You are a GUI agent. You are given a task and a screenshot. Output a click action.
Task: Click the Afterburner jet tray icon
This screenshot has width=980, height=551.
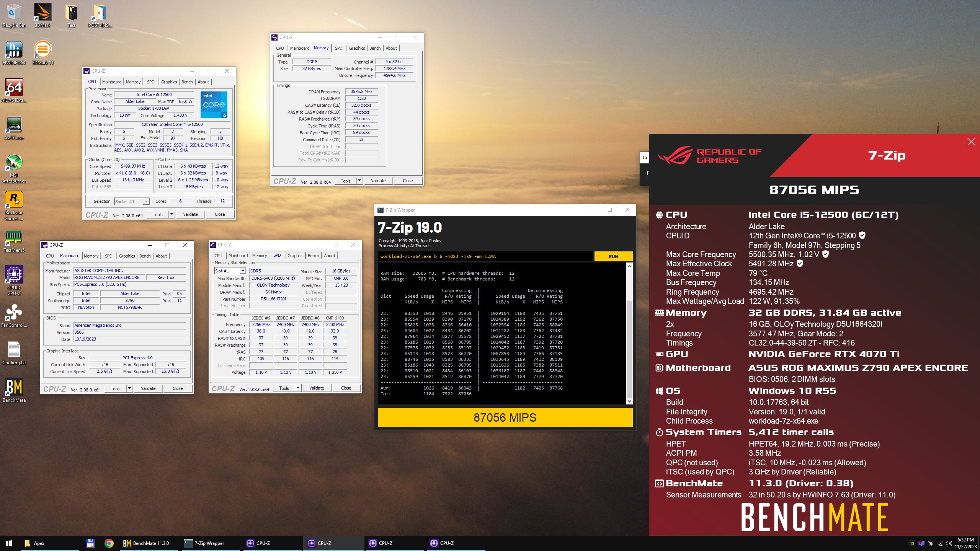pos(931,543)
